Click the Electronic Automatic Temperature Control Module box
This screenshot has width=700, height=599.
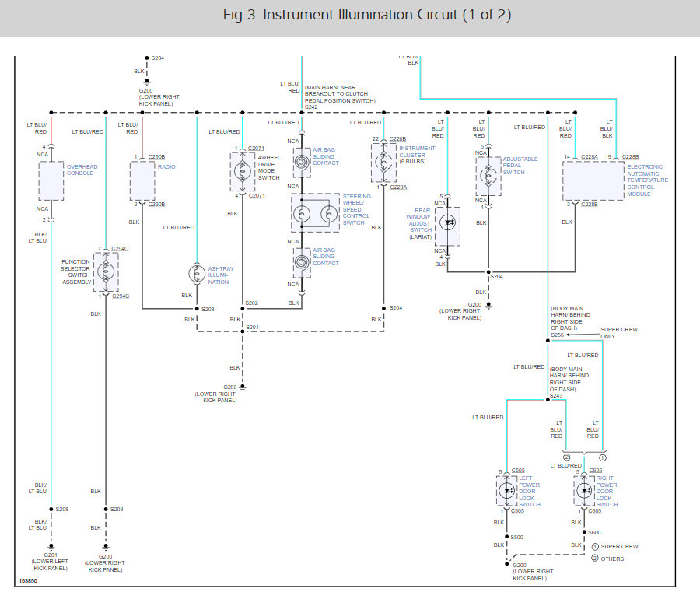pyautogui.click(x=593, y=180)
